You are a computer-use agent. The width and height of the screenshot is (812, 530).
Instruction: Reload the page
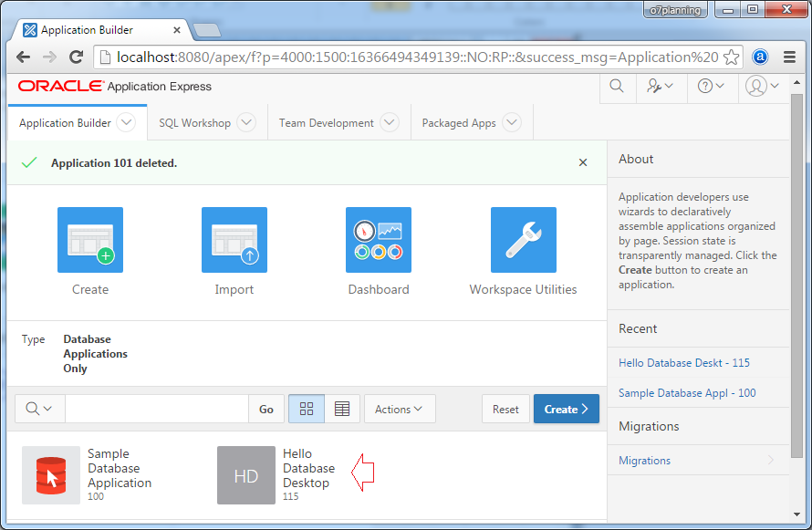77,57
